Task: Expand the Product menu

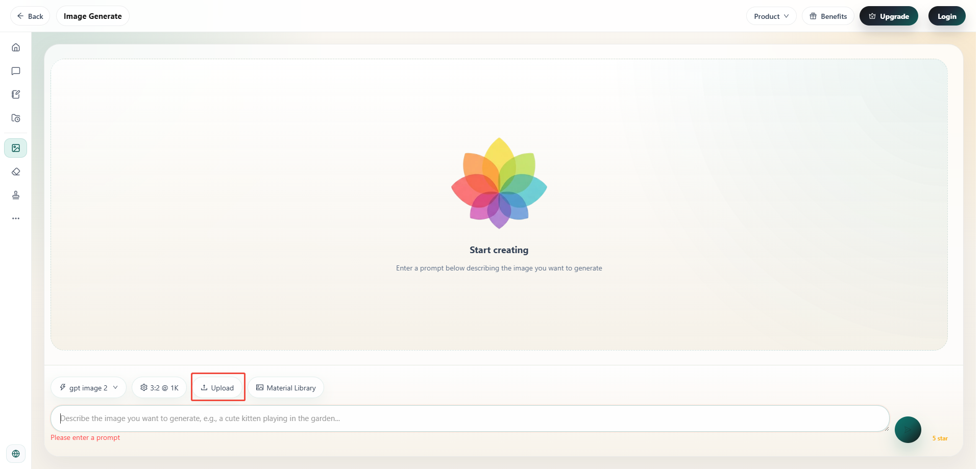Action: [x=771, y=16]
